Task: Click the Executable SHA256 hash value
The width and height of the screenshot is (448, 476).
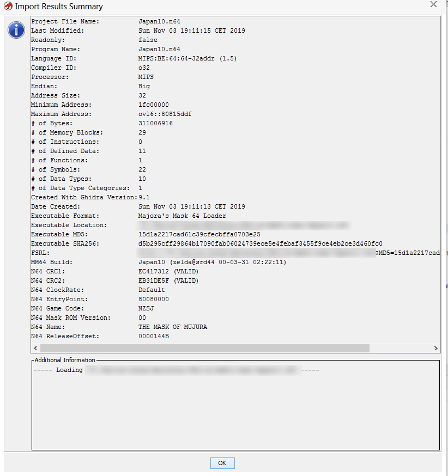Action: (261, 244)
